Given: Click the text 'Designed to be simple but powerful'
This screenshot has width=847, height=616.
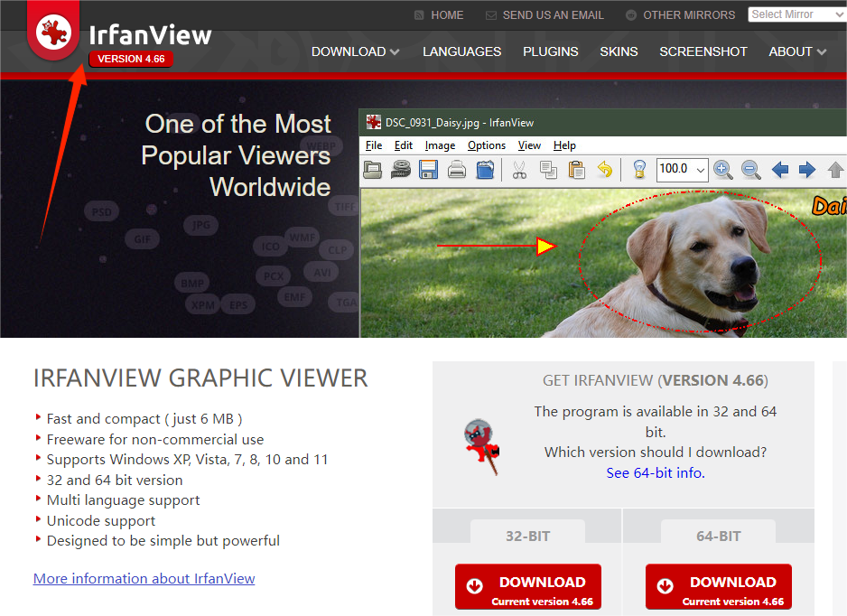Looking at the screenshot, I should [x=163, y=541].
